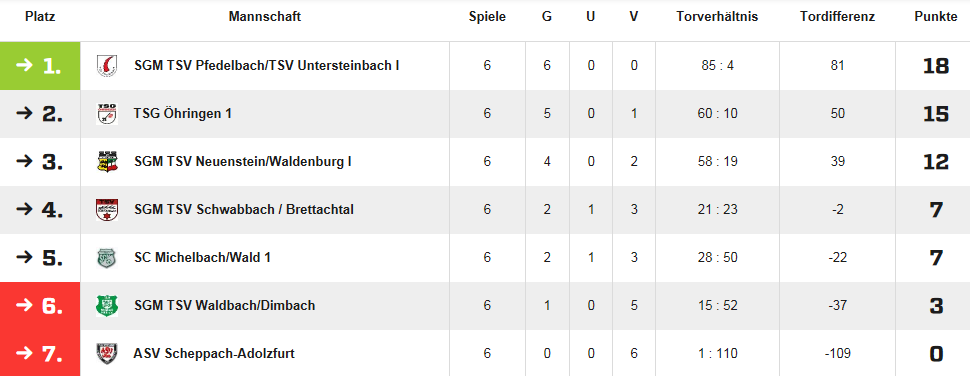Click the TSG Öhringen 1 club crest
The width and height of the screenshot is (970, 376).
pyautogui.click(x=107, y=114)
